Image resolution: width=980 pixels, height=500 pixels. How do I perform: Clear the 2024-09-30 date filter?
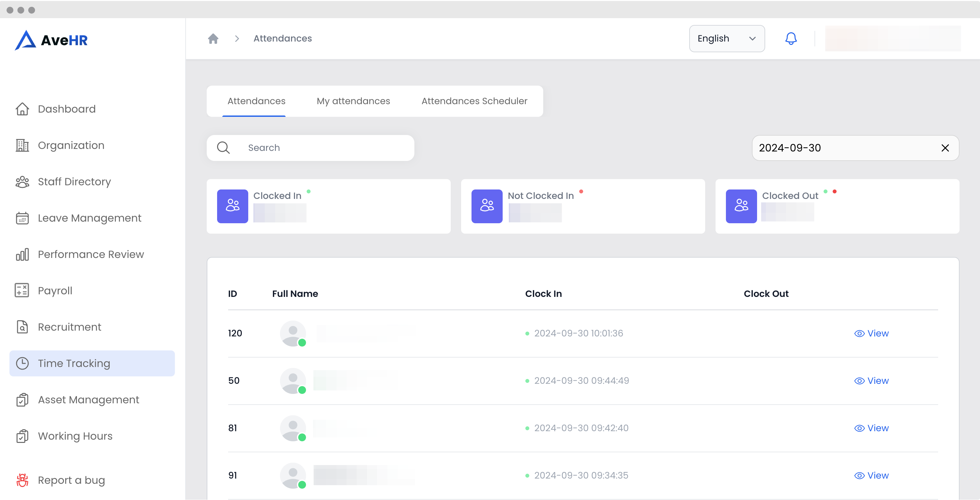(x=945, y=148)
